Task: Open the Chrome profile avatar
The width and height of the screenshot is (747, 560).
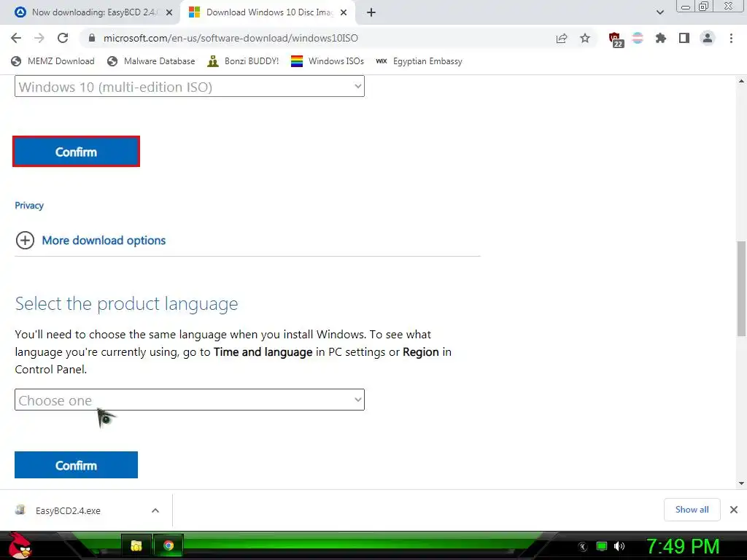Action: tap(708, 38)
